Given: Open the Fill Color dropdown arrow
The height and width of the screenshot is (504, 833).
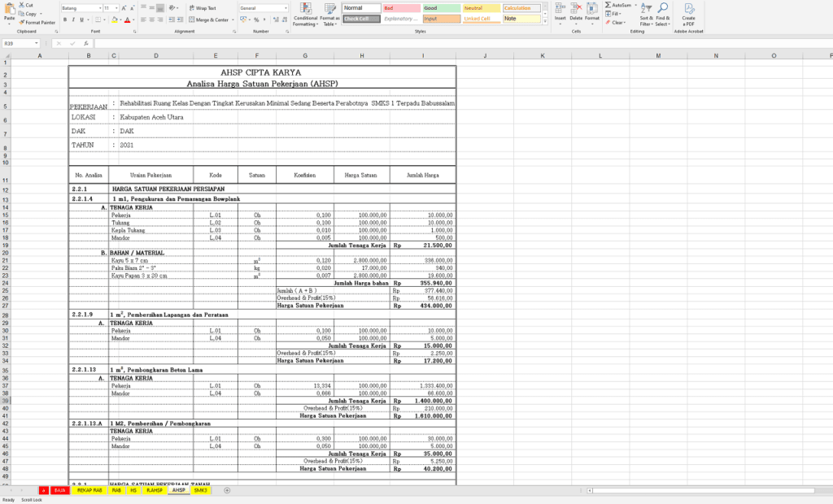Looking at the screenshot, I should [x=121, y=20].
